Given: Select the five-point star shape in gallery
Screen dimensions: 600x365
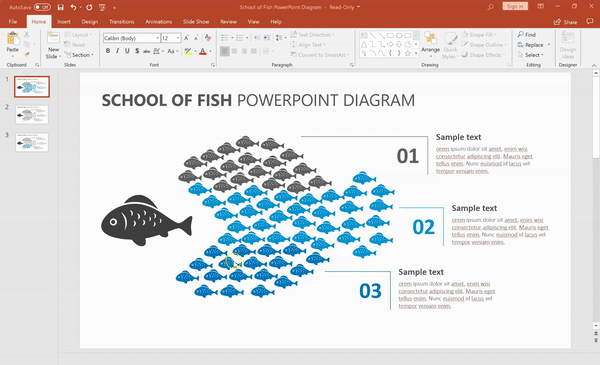Looking at the screenshot, I should coord(408,53).
